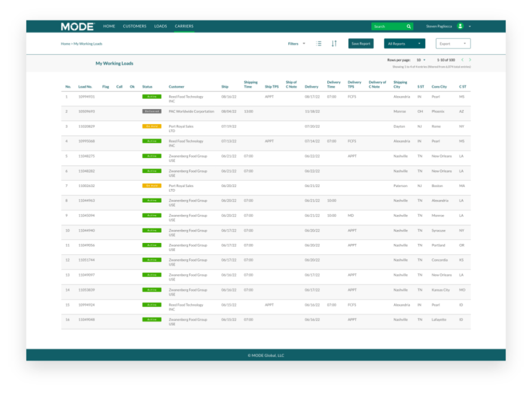Click Kansas City cons city cell
Image resolution: width=532 pixels, height=393 pixels.
click(x=441, y=290)
